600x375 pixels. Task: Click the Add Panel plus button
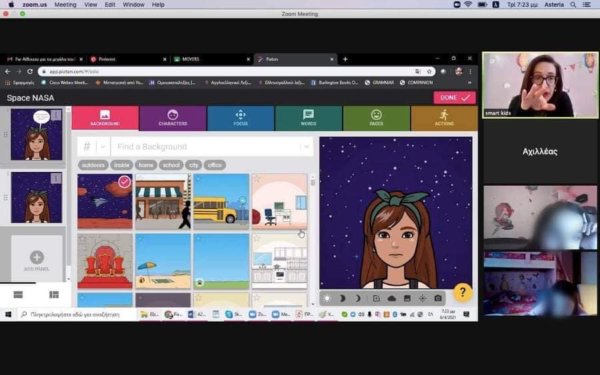(37, 258)
